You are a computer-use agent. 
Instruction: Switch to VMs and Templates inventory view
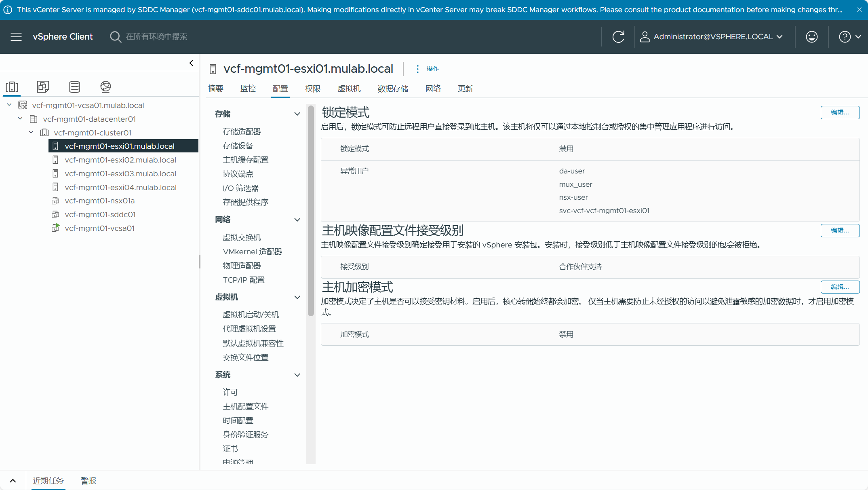click(x=43, y=87)
